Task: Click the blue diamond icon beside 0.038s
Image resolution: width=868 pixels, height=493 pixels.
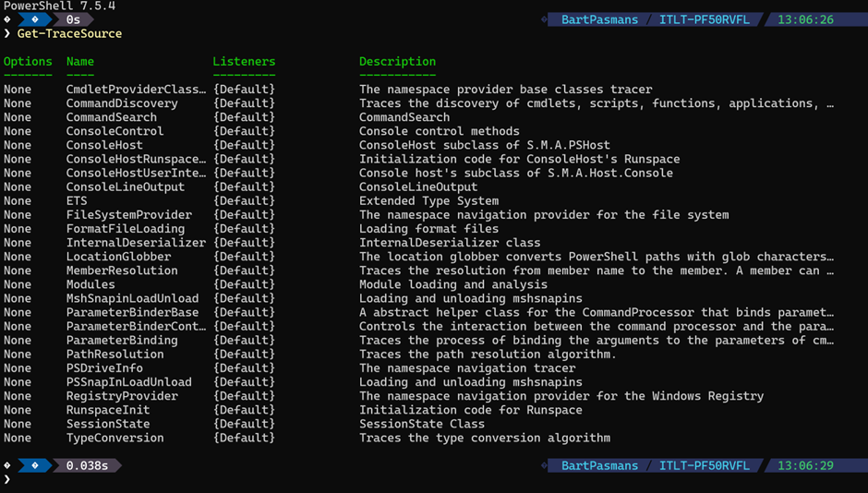Action: pos(35,465)
